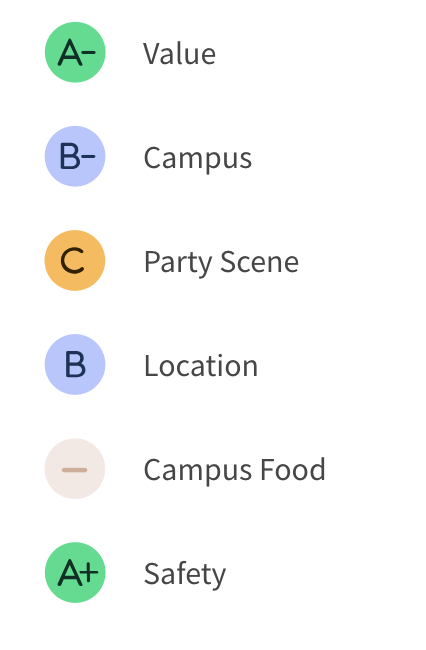Open the Party Scene category
Screen dimensions: 426x650
click(x=221, y=263)
